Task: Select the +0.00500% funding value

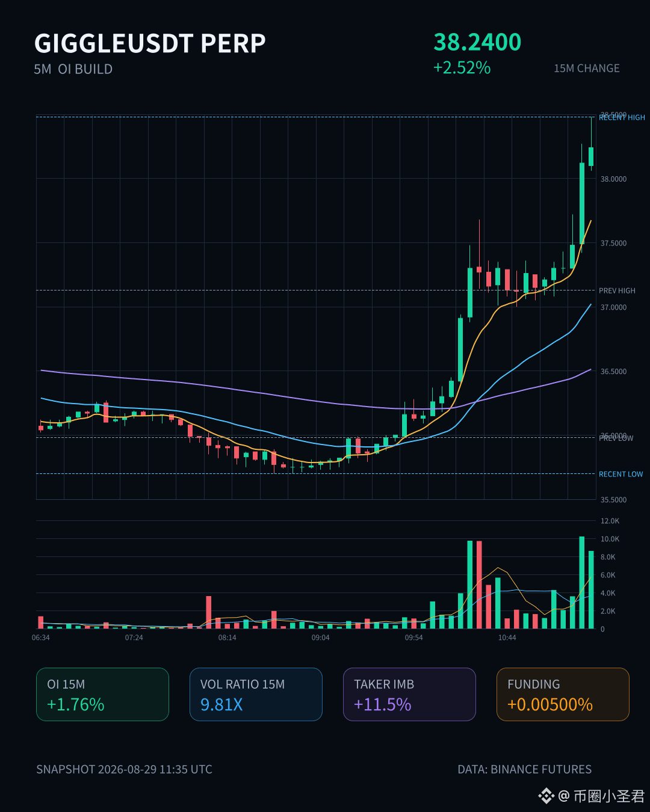Action: click(x=550, y=704)
